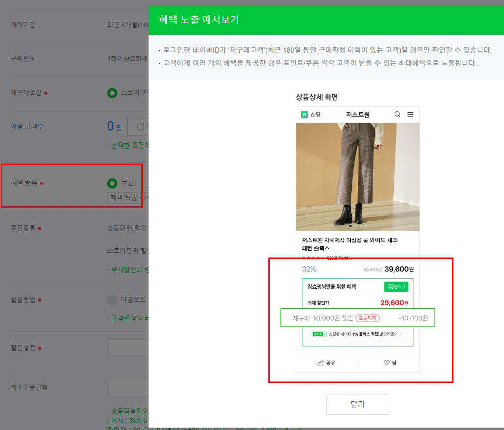Click the 혜택 노출 예시보기 dialog title

coord(199,20)
